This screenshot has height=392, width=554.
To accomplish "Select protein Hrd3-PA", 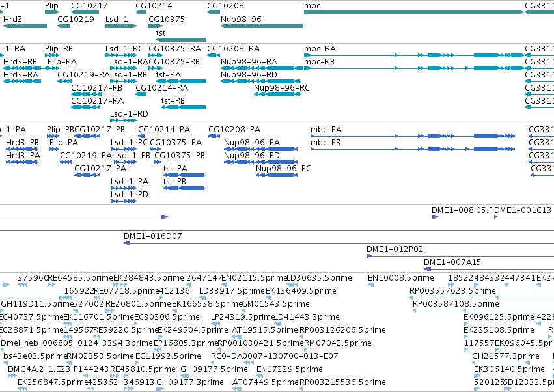I will 23,156.
